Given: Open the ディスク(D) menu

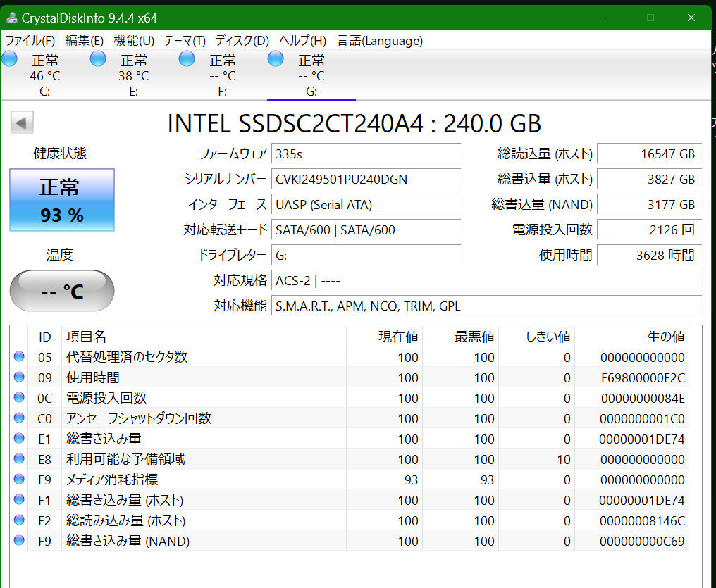Looking at the screenshot, I should click(x=242, y=41).
